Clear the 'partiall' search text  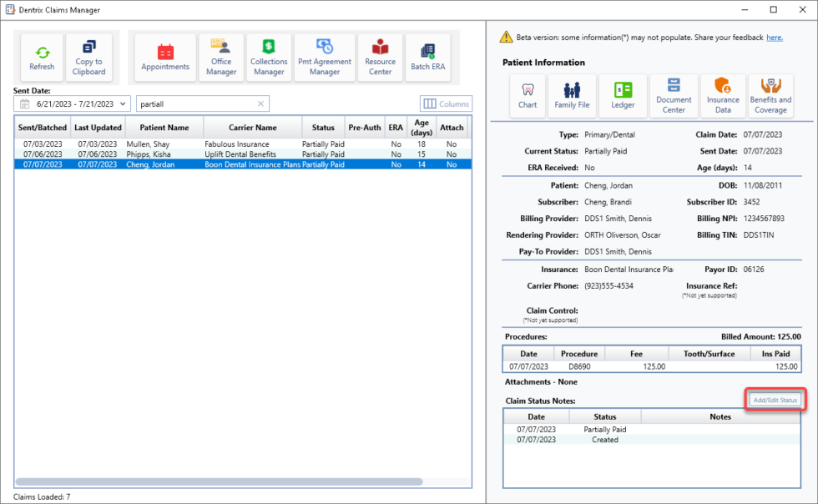(260, 103)
